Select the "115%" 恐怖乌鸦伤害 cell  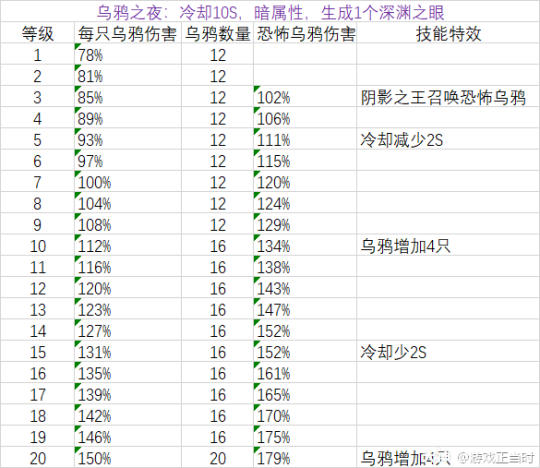[305, 161]
